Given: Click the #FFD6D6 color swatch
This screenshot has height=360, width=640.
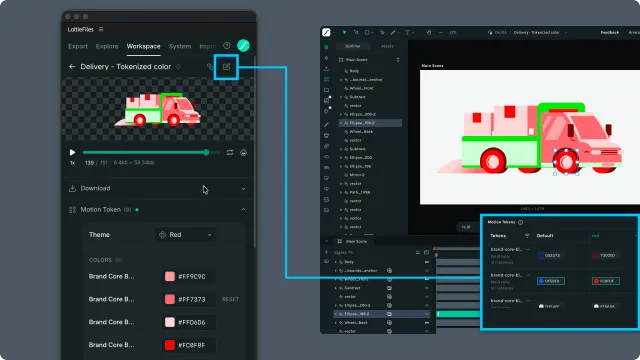Looking at the screenshot, I should pyautogui.click(x=170, y=322).
